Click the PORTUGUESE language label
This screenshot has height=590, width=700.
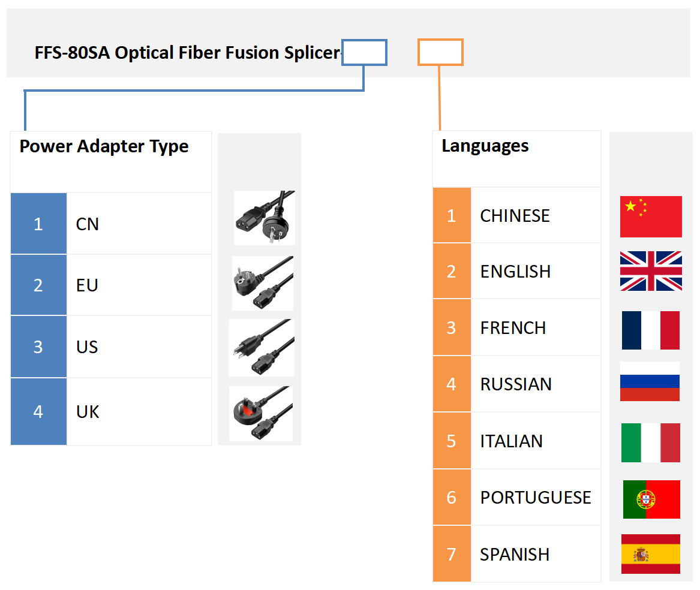pyautogui.click(x=536, y=498)
